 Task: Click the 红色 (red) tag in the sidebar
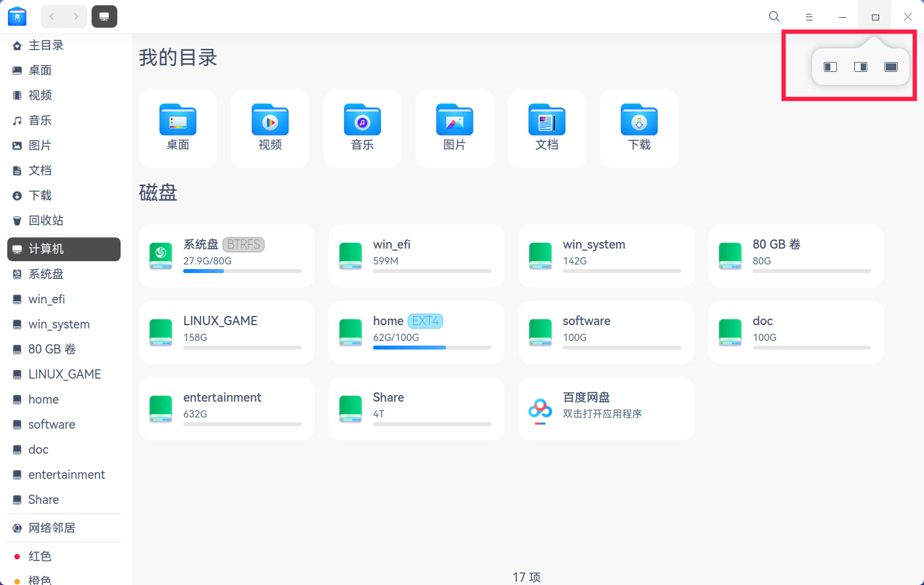tap(40, 556)
